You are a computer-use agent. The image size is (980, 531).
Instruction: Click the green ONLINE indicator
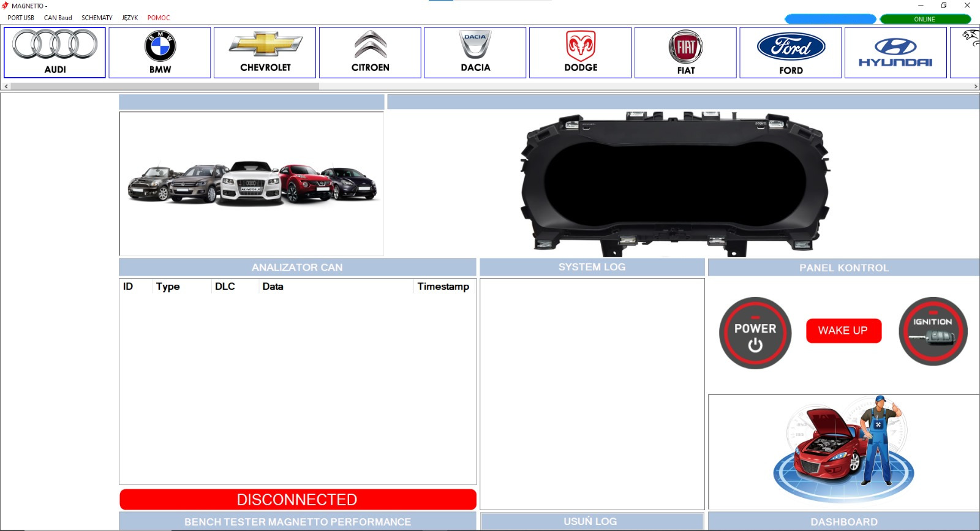coord(925,19)
